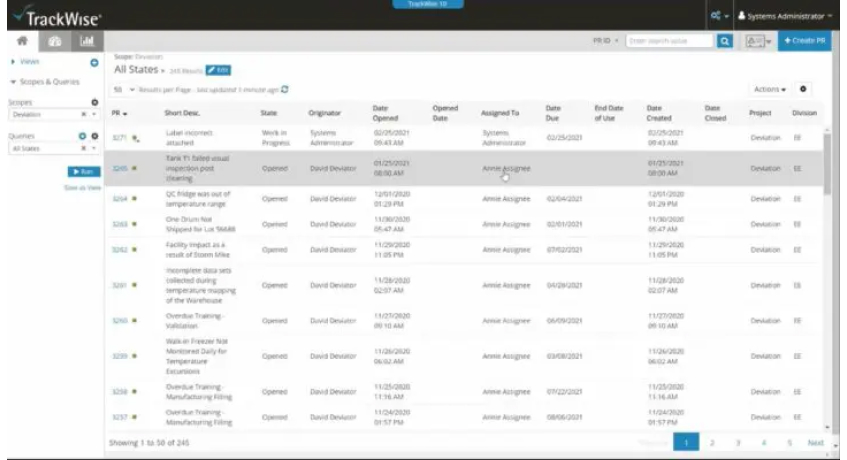Click the refresh results icon
The width and height of the screenshot is (847, 460).
285,89
